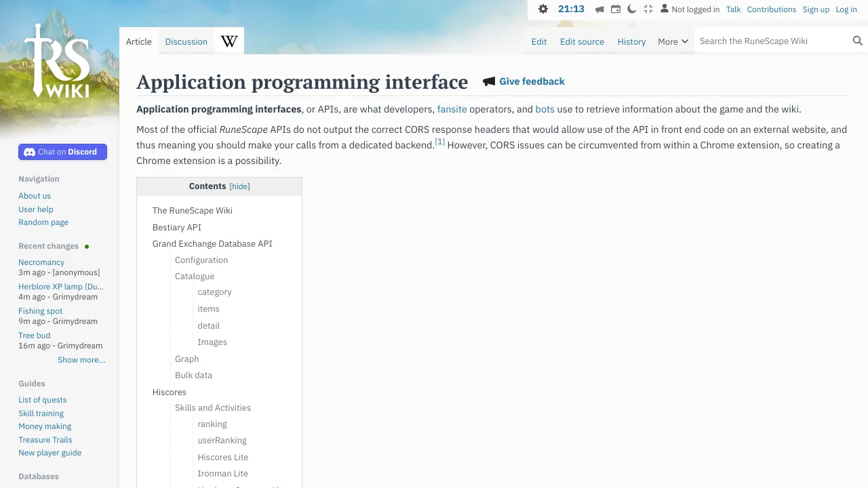Click the megaphone icon in top bar

[599, 9]
